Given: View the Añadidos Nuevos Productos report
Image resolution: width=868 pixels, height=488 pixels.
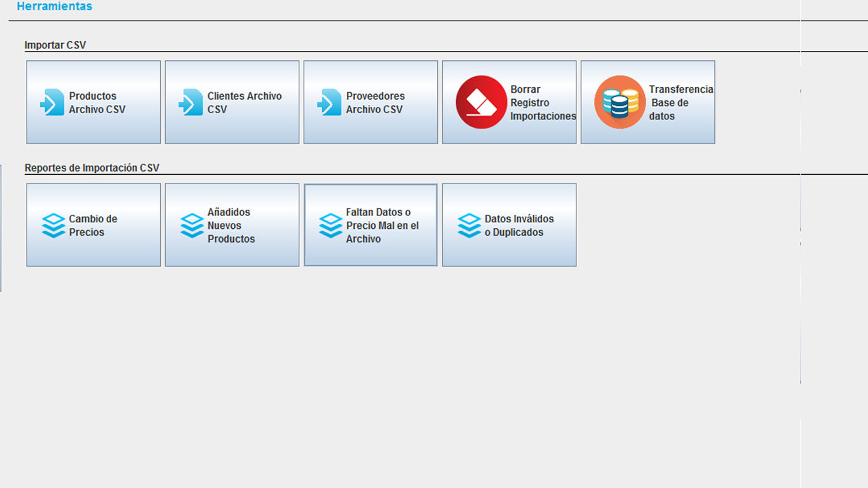Looking at the screenshot, I should pos(231,226).
